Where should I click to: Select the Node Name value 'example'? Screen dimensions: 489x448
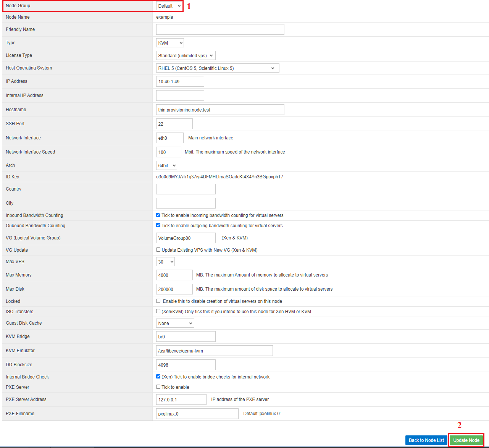click(x=165, y=17)
